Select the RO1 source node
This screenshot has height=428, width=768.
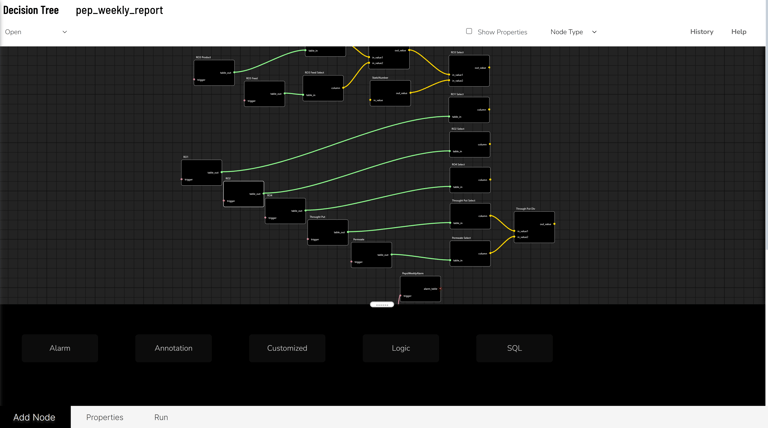[x=202, y=172]
